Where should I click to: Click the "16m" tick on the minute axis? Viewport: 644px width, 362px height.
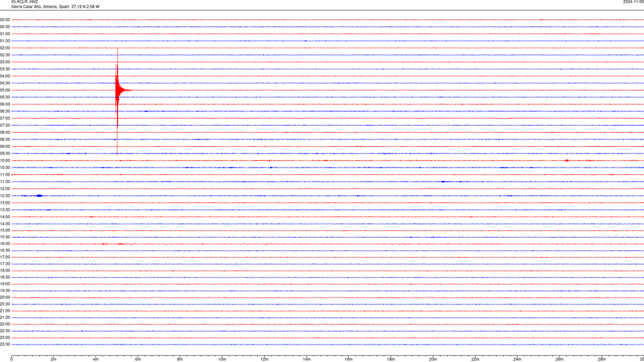click(349, 359)
